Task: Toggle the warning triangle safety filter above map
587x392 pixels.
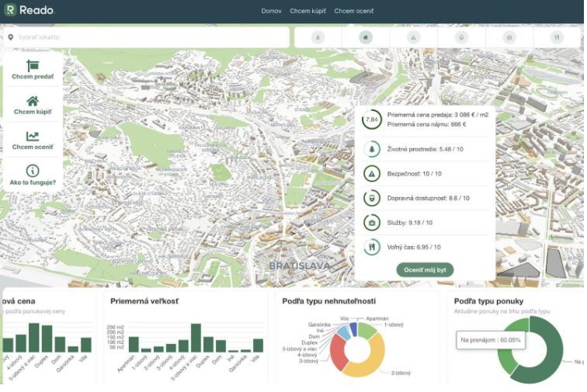Action: (x=413, y=37)
